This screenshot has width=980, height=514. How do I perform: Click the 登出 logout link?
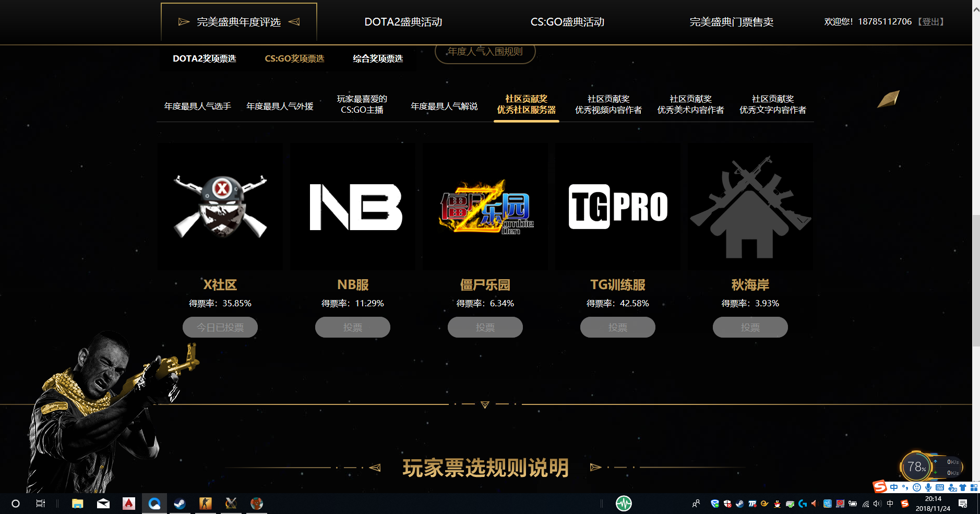[x=929, y=21]
